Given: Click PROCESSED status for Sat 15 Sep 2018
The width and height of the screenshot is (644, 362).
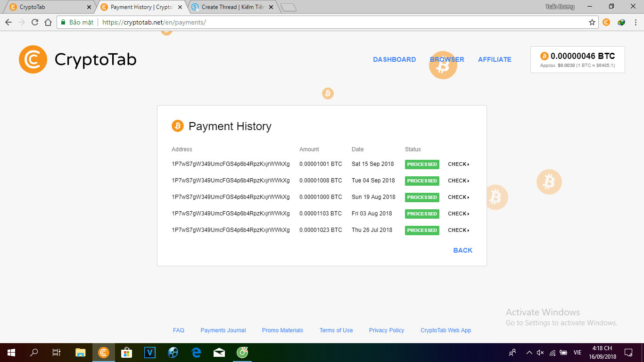Looking at the screenshot, I should 422,165.
